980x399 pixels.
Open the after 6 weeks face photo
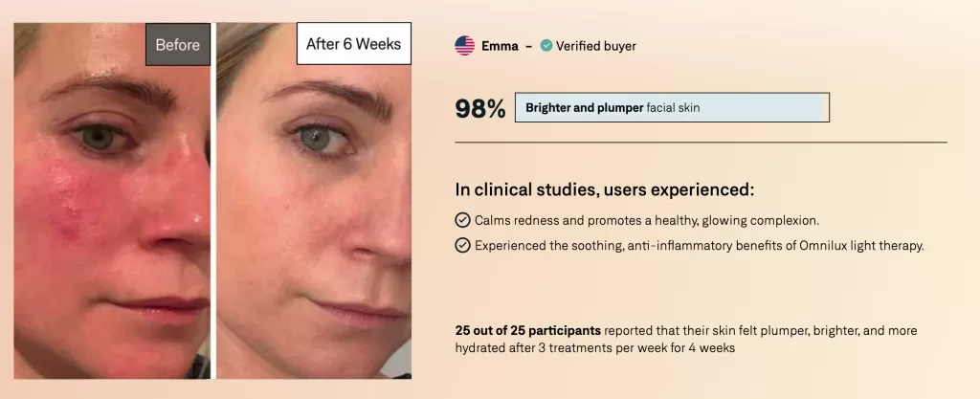[314, 200]
